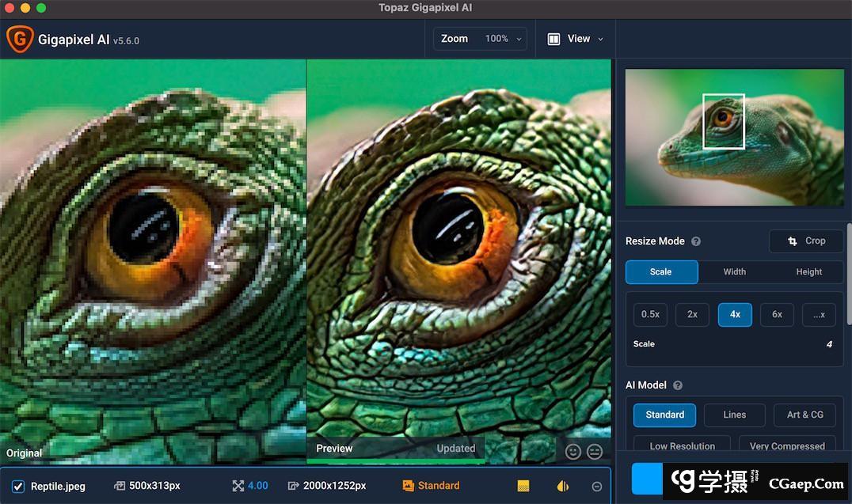This screenshot has height=504, width=852.
Task: Click the happy face feedback icon
Action: [572, 451]
